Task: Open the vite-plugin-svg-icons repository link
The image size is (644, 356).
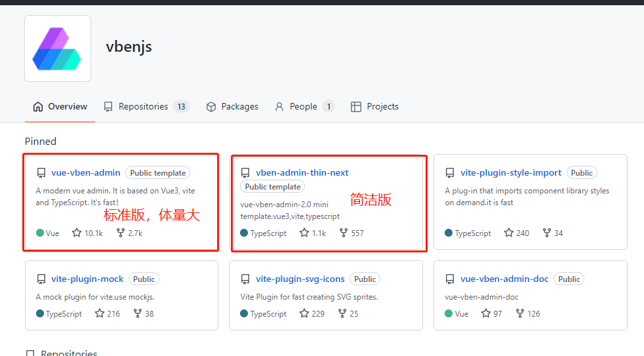Action: point(300,279)
